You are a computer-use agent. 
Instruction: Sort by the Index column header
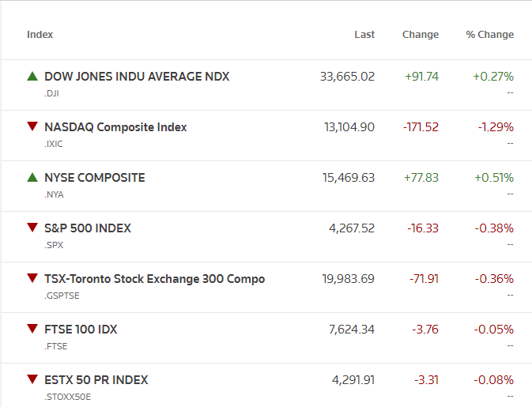40,35
